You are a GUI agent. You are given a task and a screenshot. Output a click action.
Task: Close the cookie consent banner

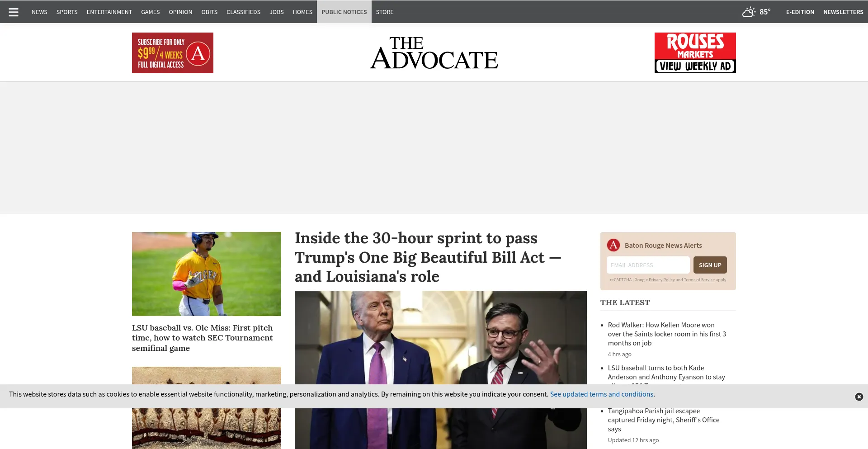pyautogui.click(x=859, y=397)
